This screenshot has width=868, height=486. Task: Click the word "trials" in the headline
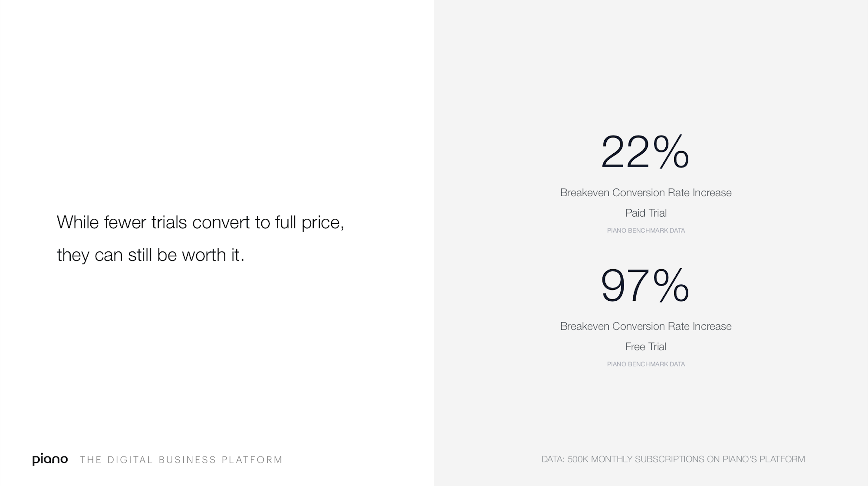[x=169, y=222]
